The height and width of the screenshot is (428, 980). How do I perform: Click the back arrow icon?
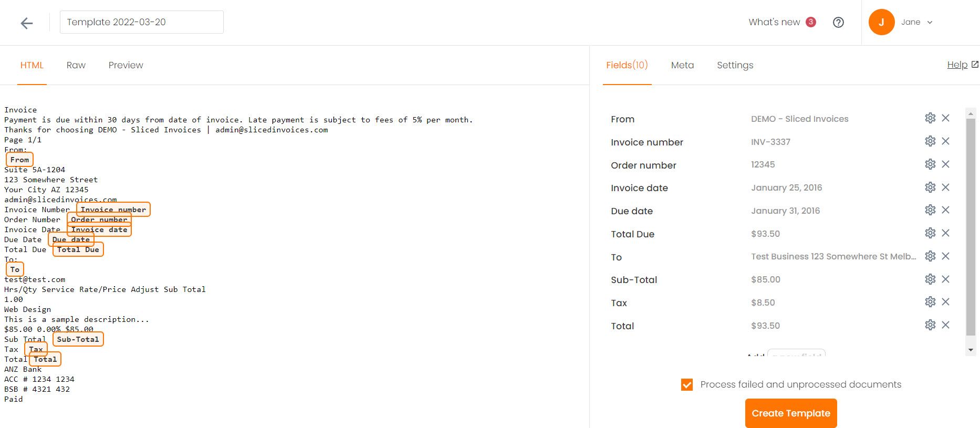click(27, 23)
